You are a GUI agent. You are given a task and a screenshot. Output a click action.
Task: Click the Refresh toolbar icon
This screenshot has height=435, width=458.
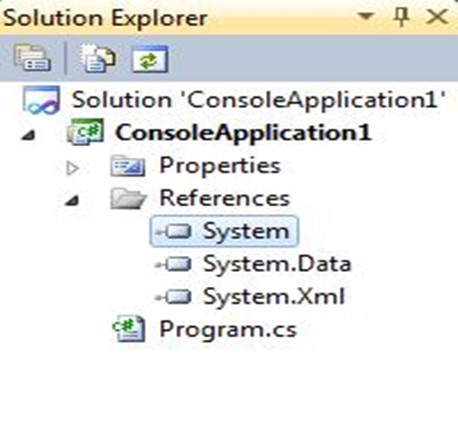(x=150, y=59)
